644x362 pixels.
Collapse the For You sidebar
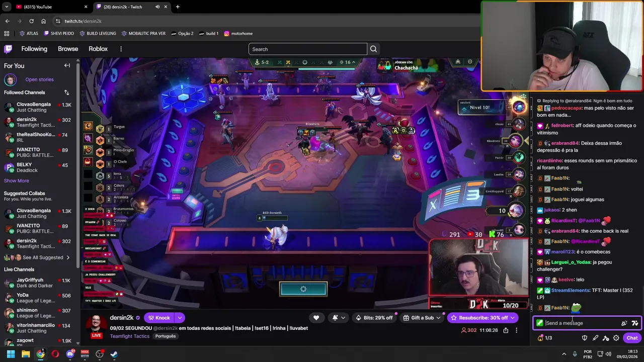(x=67, y=65)
